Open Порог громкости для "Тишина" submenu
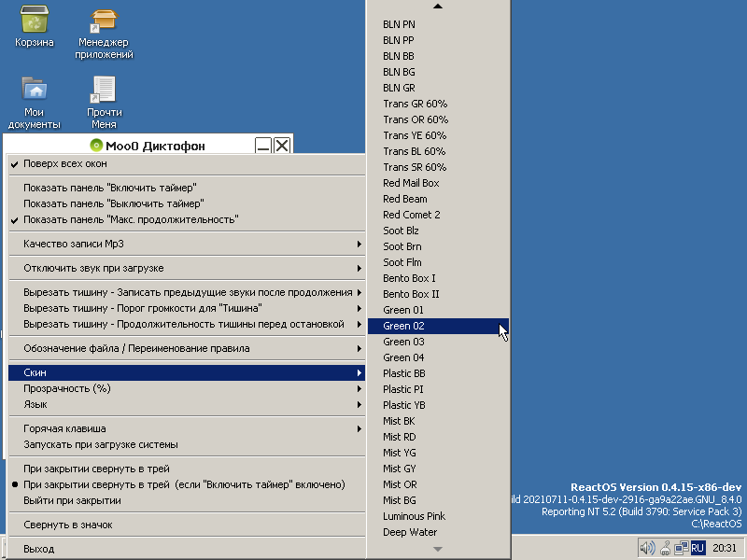Viewport: 747px width, 560px height. point(187,309)
